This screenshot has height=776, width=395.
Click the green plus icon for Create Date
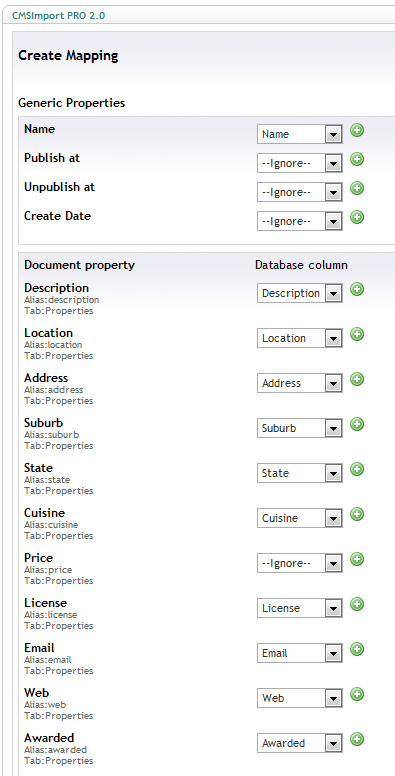click(x=357, y=217)
